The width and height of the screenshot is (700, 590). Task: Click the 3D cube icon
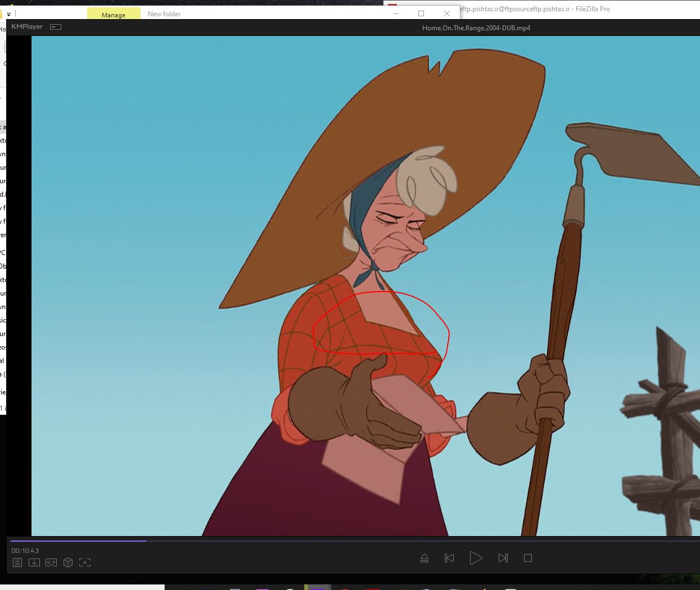(68, 562)
